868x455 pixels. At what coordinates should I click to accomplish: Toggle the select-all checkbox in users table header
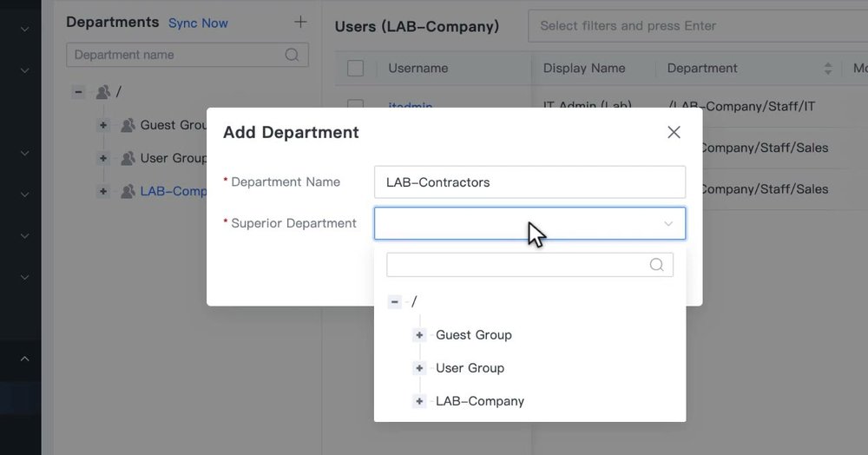click(355, 69)
